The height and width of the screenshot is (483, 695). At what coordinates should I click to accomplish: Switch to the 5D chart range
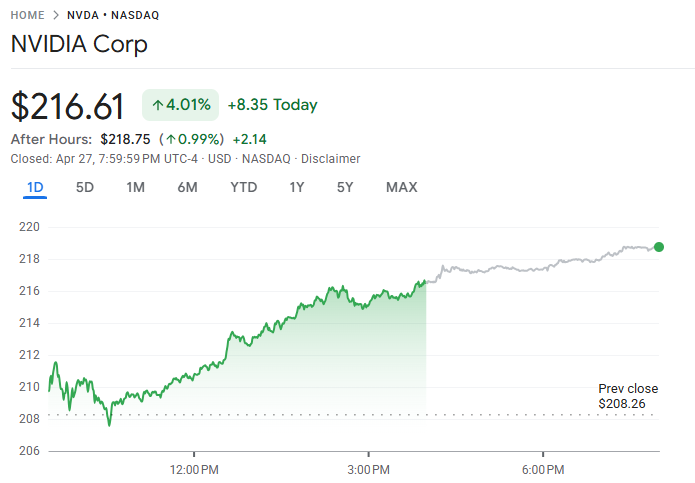[85, 187]
